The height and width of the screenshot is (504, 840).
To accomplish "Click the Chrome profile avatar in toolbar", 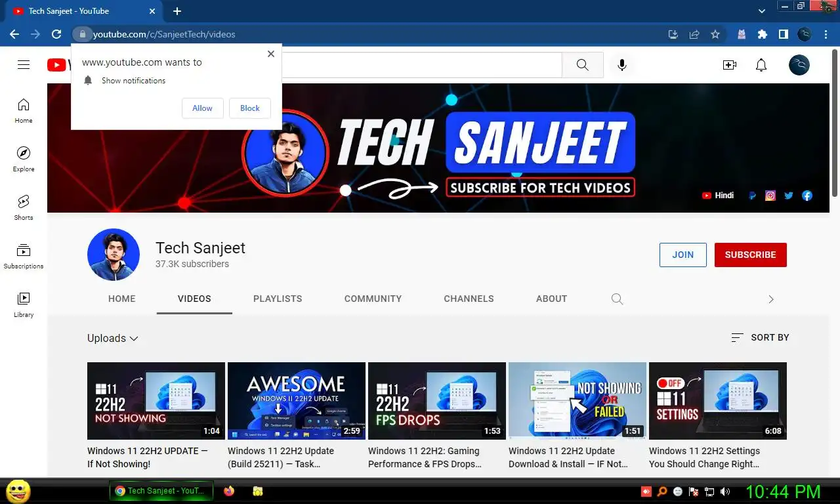I will click(805, 34).
